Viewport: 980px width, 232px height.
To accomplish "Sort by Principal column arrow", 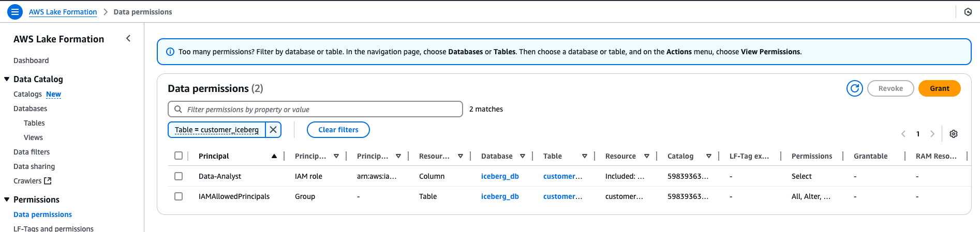I will point(274,156).
